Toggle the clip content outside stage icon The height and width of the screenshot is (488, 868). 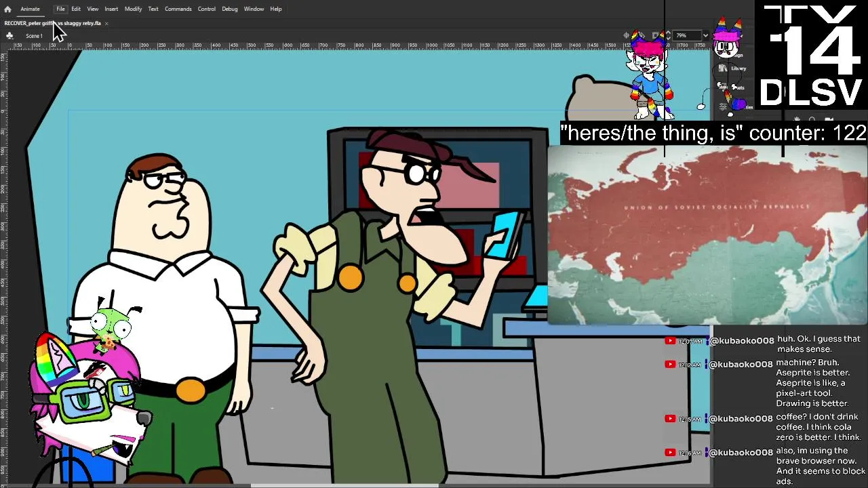(656, 35)
